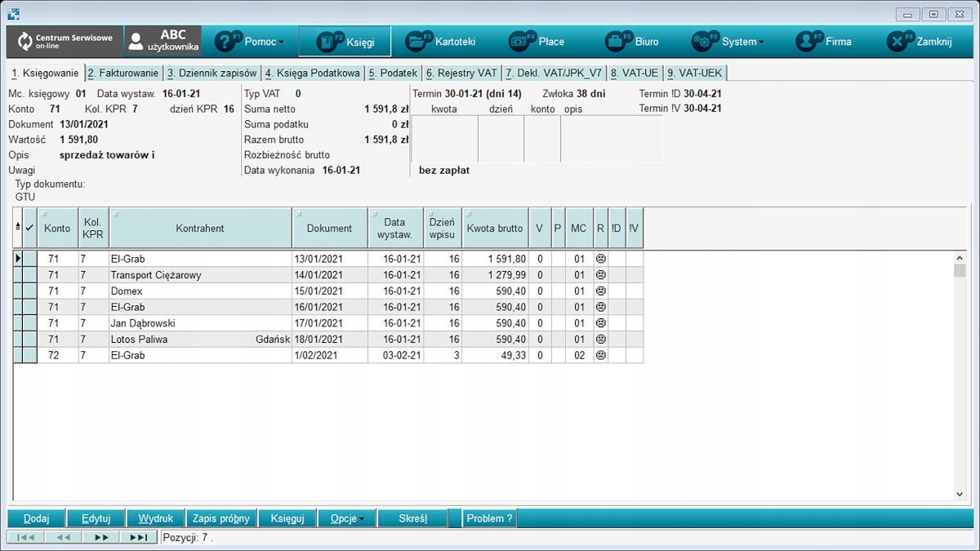980x551 pixels.
Task: Sort by the Kwota brutto column header
Action: (x=495, y=229)
